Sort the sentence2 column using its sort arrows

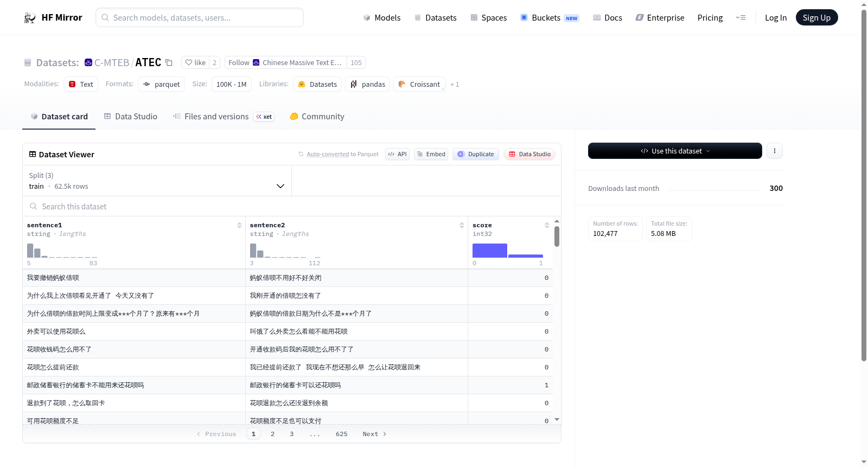pyautogui.click(x=462, y=225)
